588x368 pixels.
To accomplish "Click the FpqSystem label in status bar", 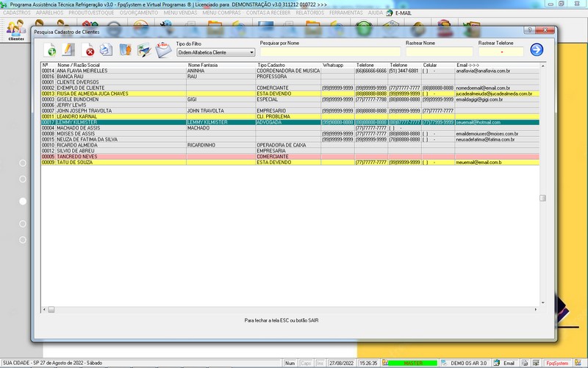I will (559, 363).
